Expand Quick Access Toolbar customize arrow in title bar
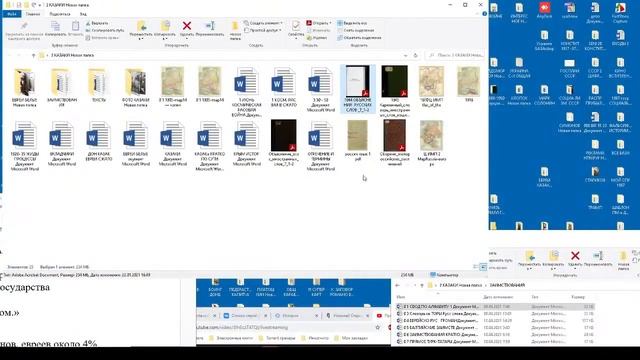 pos(40,5)
